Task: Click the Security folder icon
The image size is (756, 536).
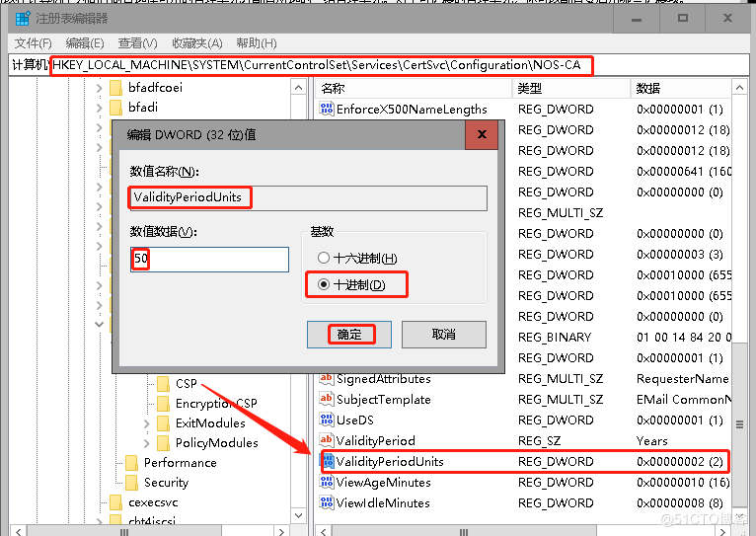Action: [131, 483]
